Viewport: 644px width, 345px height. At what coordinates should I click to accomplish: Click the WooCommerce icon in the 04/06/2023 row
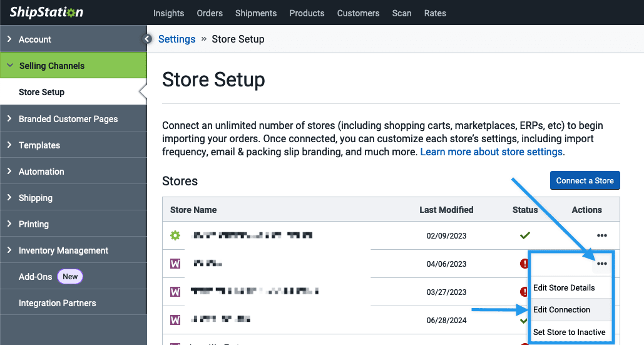pos(175,264)
